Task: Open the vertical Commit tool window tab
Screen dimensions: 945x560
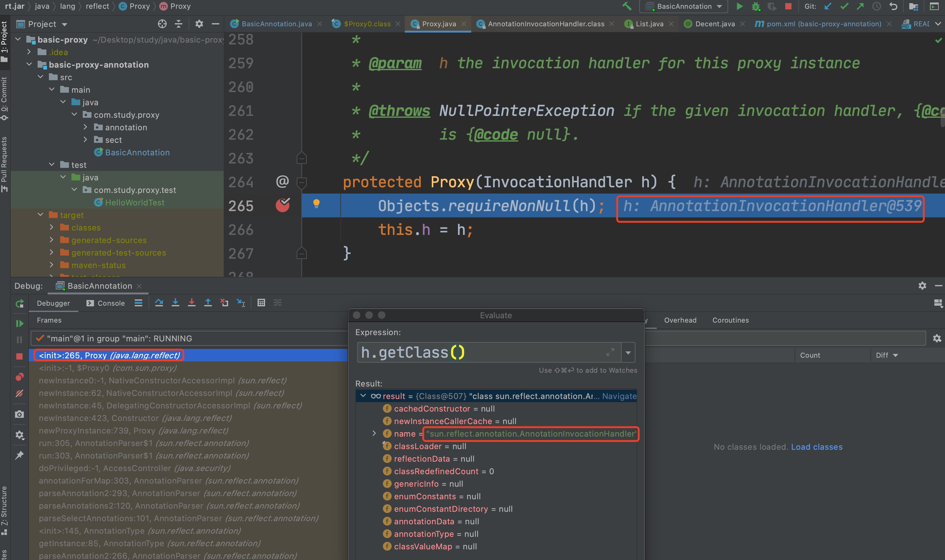Action: (4, 98)
